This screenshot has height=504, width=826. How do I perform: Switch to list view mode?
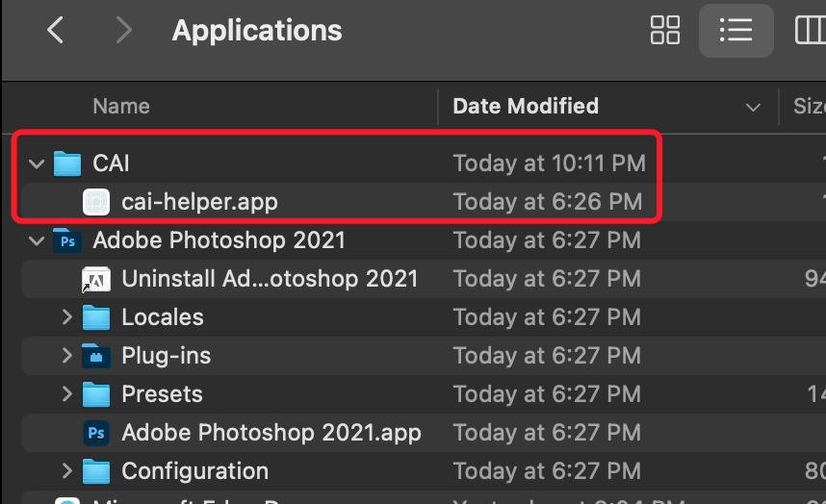pos(736,31)
